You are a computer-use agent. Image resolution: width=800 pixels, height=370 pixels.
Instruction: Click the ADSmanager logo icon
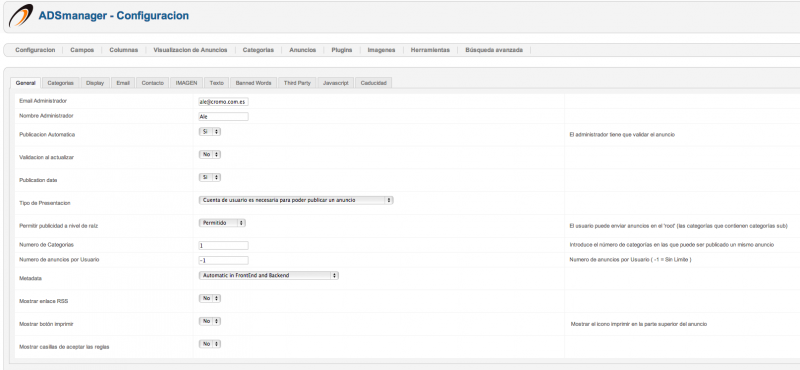click(21, 16)
